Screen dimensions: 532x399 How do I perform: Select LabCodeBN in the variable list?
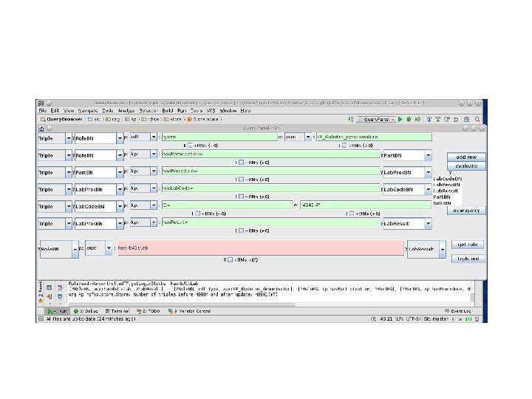tap(448, 179)
